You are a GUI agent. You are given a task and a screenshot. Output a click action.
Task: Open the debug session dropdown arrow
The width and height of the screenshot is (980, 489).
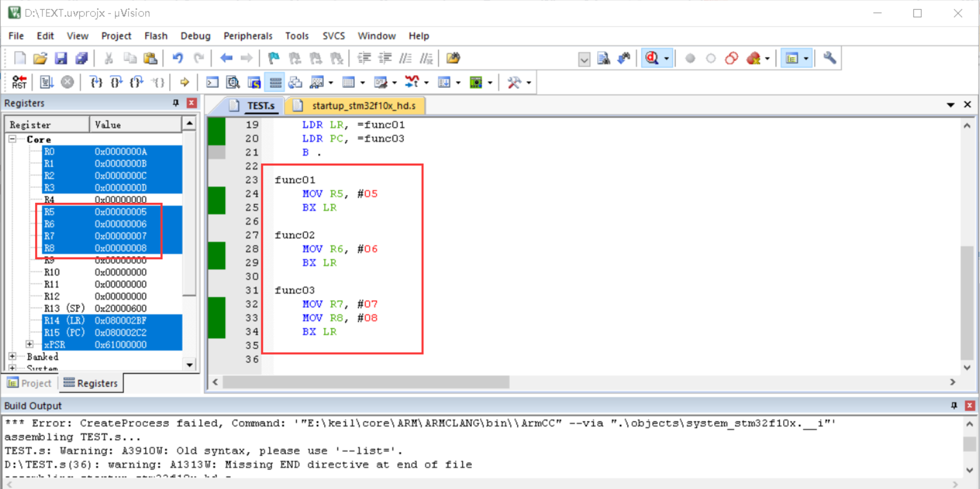click(x=667, y=59)
